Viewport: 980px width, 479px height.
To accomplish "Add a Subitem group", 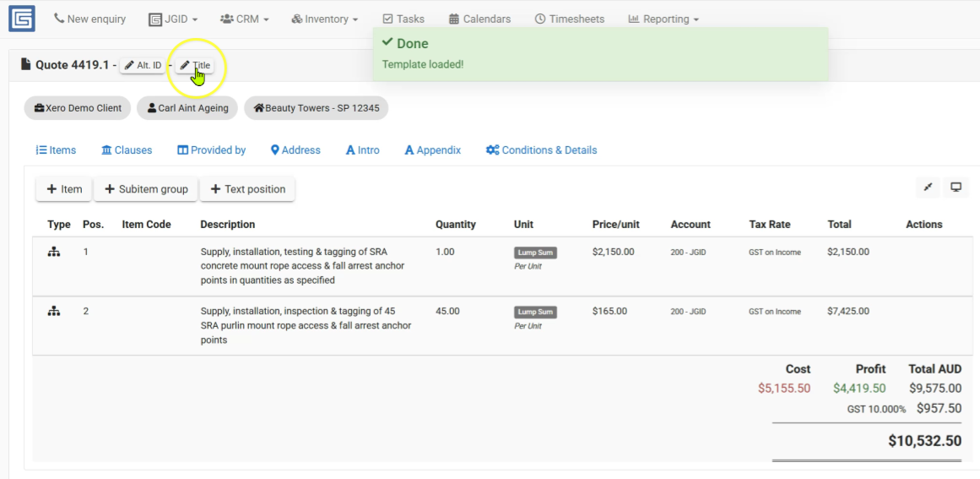I will pyautogui.click(x=146, y=189).
